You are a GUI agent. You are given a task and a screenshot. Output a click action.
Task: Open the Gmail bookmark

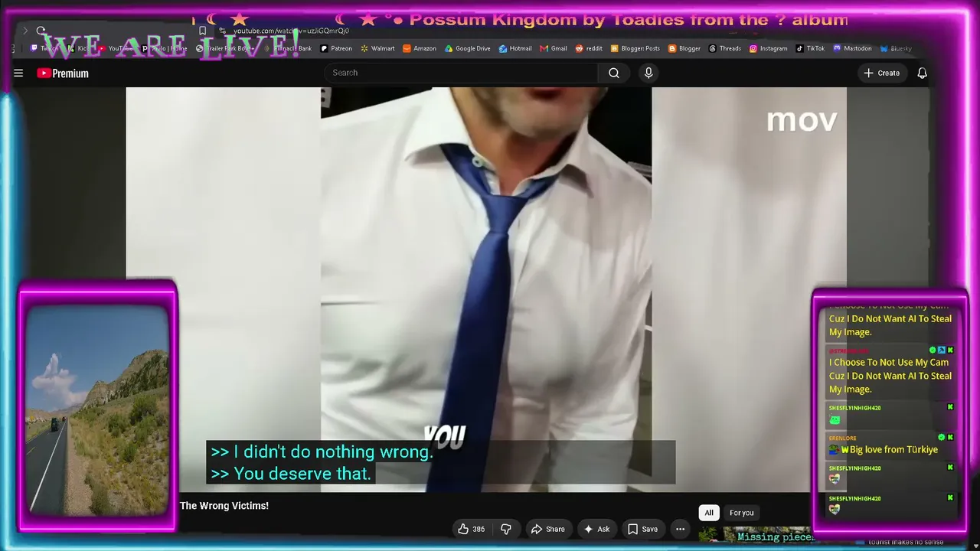(554, 48)
